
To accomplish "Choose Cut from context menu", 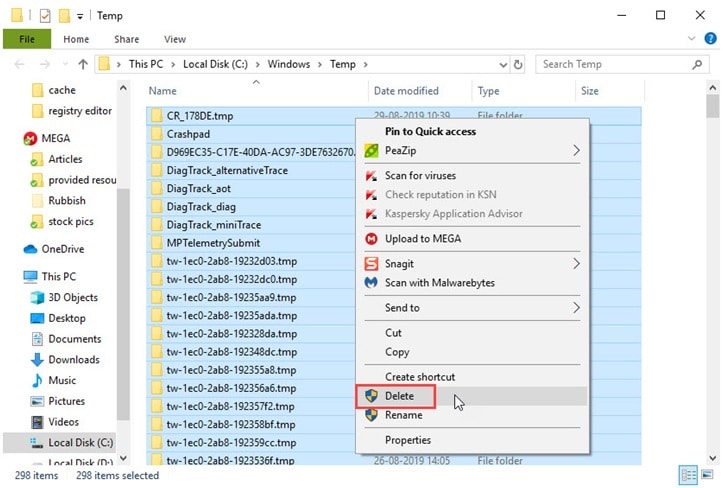I will [x=471, y=333].
